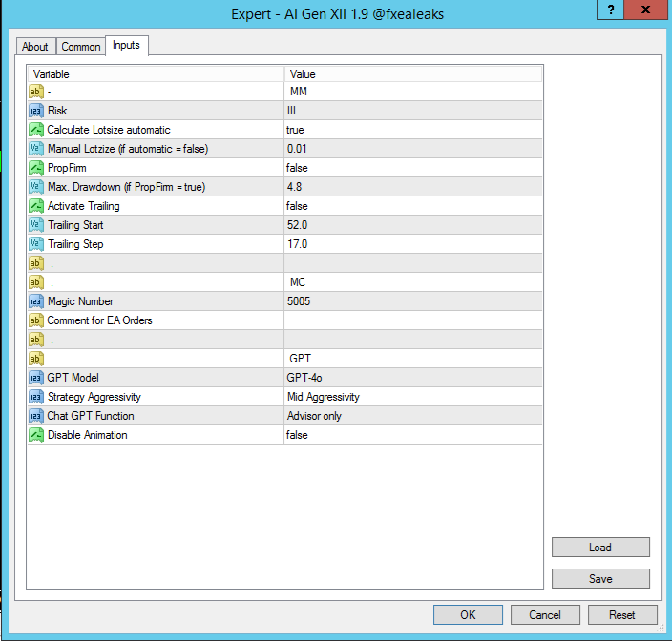Viewport: 672px width, 641px height.
Task: Select the Strategy Aggressivity variable name
Action: 94,397
